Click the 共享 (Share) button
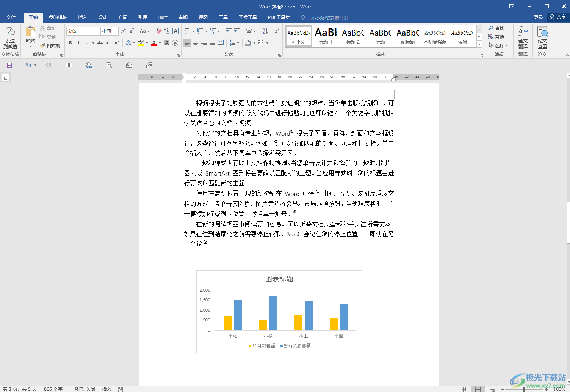 558,17
